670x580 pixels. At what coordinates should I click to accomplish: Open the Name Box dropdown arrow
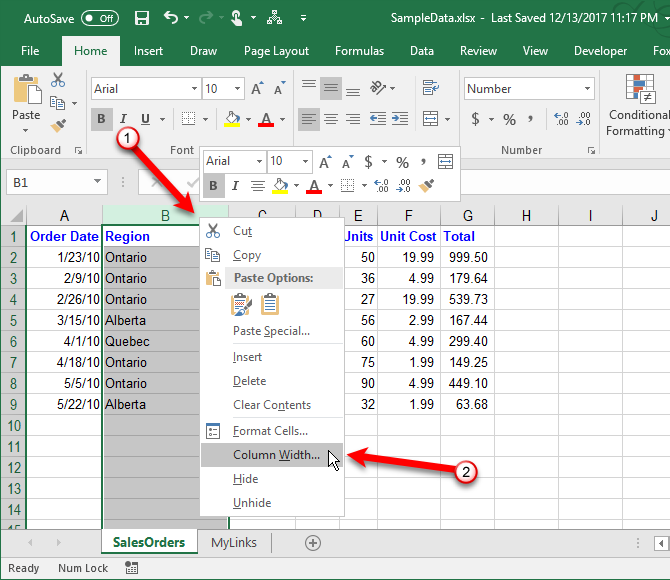(x=98, y=182)
